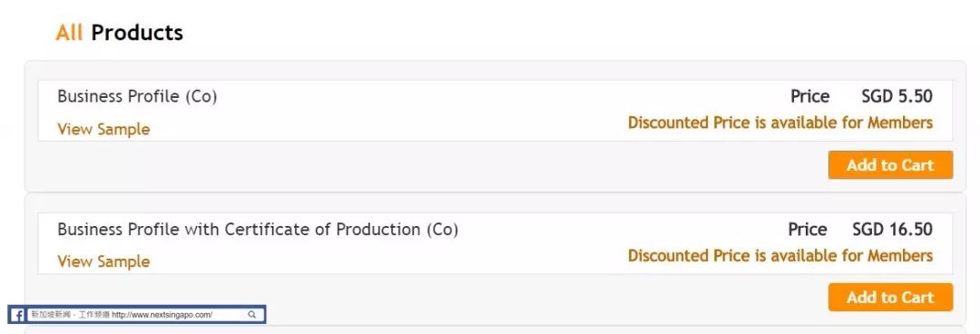The height and width of the screenshot is (334, 980).
Task: Click the SGD 5.50 price value
Action: tap(897, 96)
